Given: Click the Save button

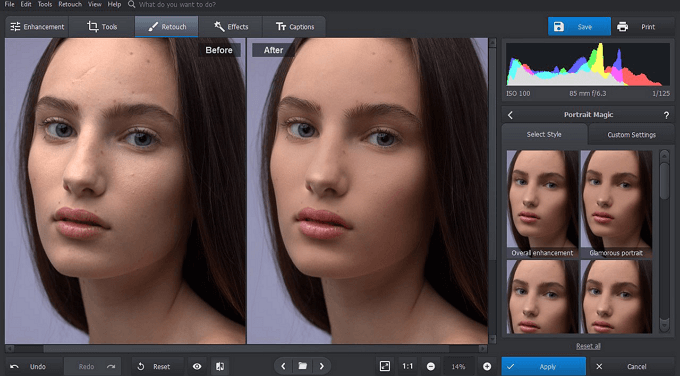Looking at the screenshot, I should tap(579, 26).
